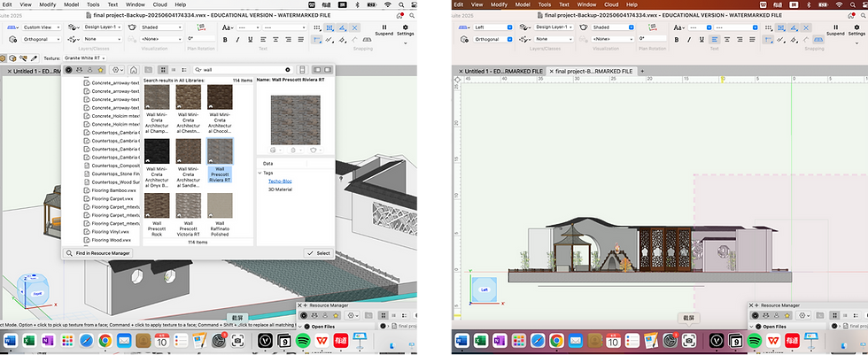Select 'Flooring Bamboo.vwx' in the file list
Screen dimensions: 868x355
[112, 190]
